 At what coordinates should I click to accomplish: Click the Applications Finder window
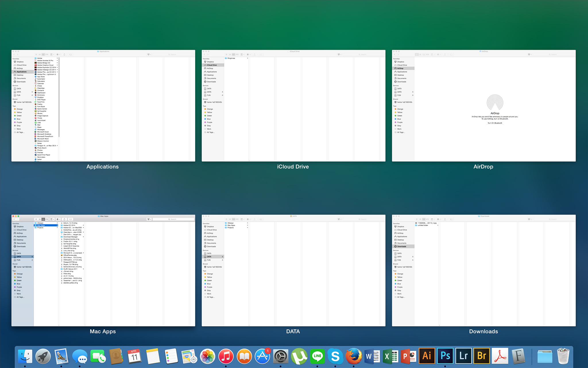click(x=103, y=105)
